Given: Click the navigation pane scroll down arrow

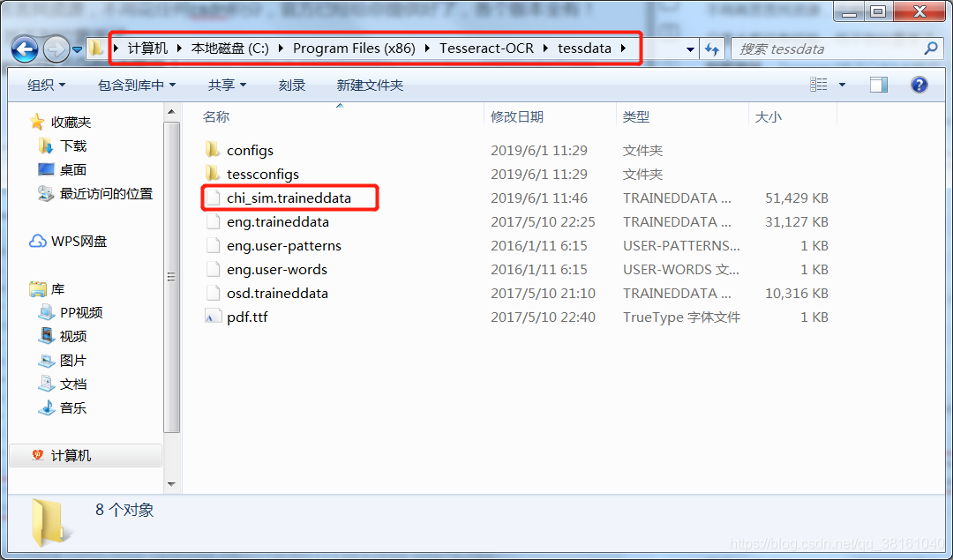Looking at the screenshot, I should [171, 484].
